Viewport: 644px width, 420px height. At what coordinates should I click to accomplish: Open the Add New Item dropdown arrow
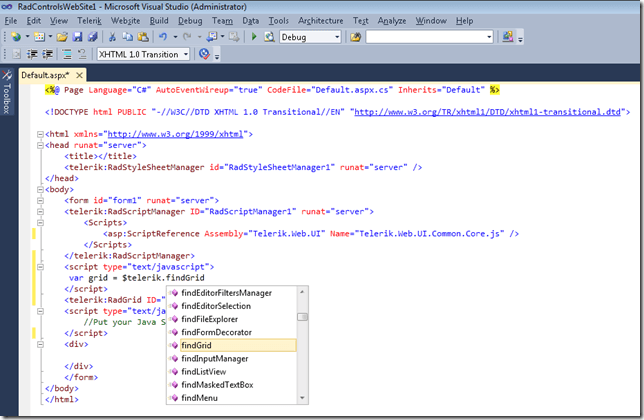pyautogui.click(x=50, y=37)
